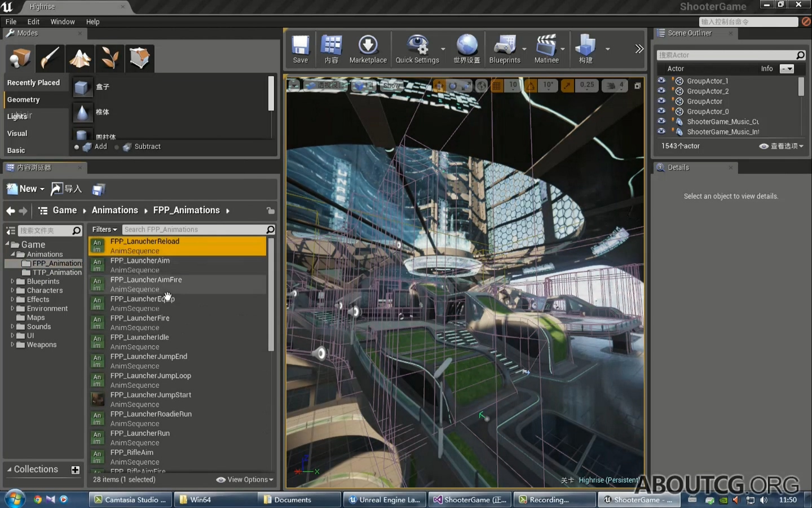Click the placement list vertical scrollbar

pyautogui.click(x=271, y=94)
